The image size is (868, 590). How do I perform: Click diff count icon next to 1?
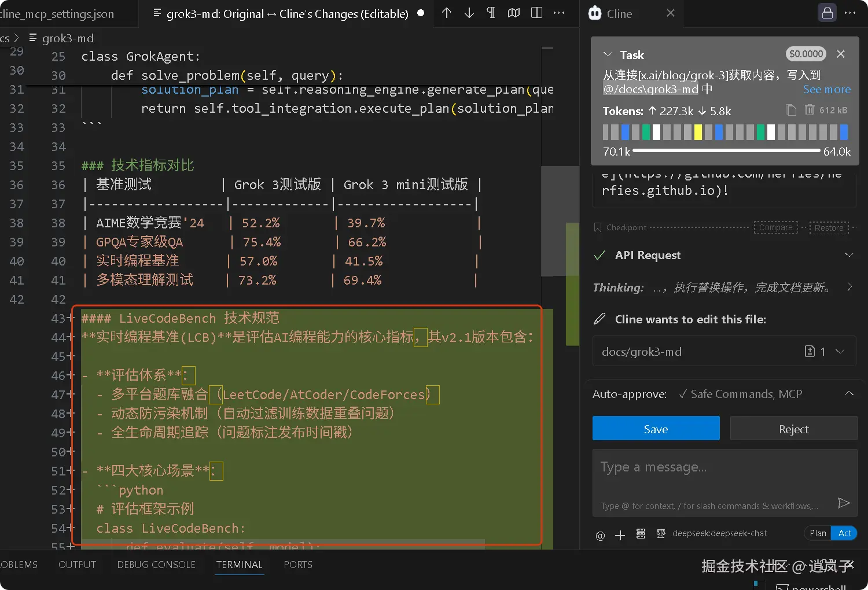tap(810, 351)
